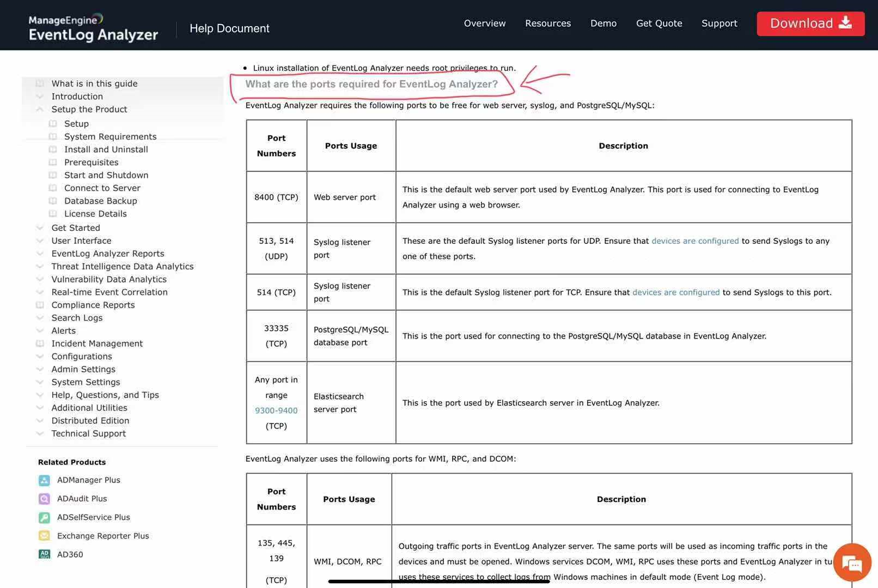
Task: Open the Additional Utilities topic
Action: point(89,408)
